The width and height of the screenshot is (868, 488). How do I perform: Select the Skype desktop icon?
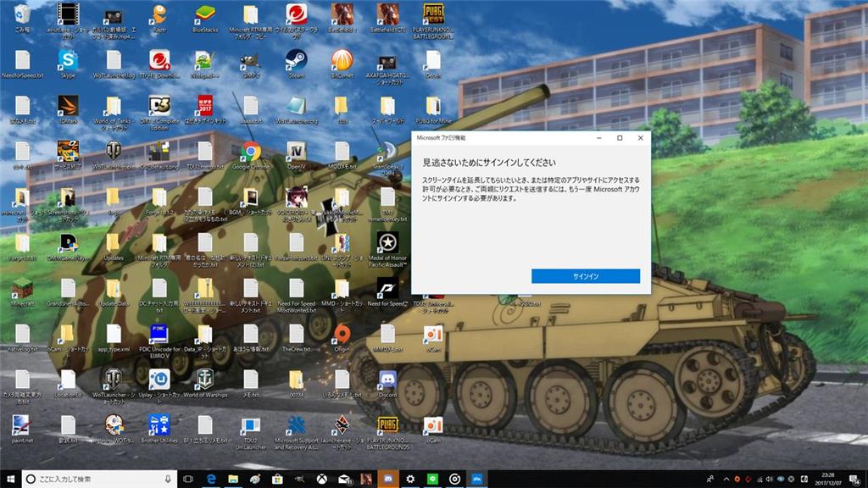(x=68, y=64)
